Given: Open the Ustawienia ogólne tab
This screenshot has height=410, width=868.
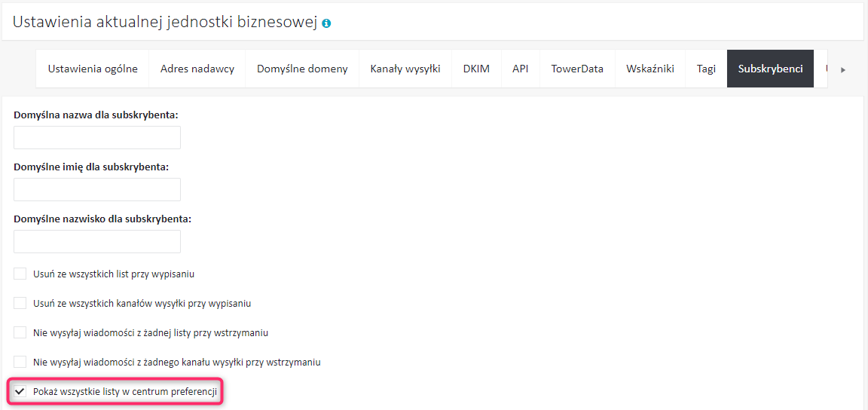Looking at the screenshot, I should [93, 69].
